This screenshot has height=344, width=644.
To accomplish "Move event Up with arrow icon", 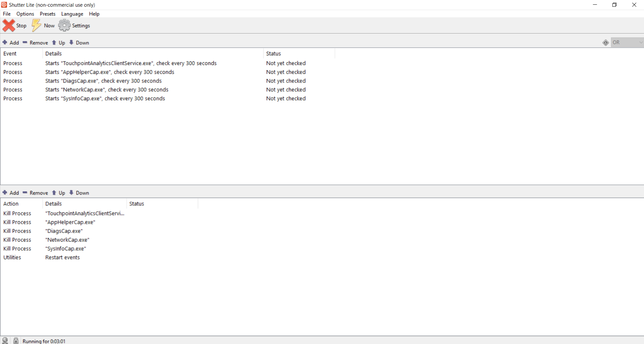I will click(x=54, y=43).
